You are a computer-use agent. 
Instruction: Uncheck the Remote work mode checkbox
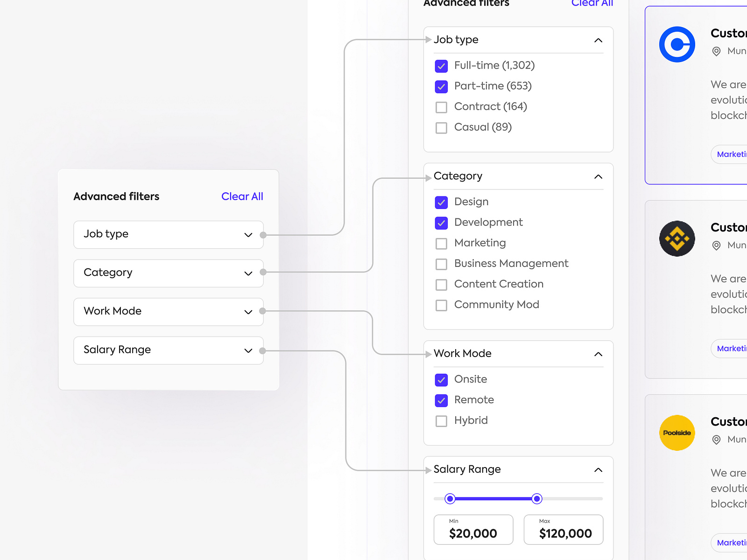click(441, 400)
